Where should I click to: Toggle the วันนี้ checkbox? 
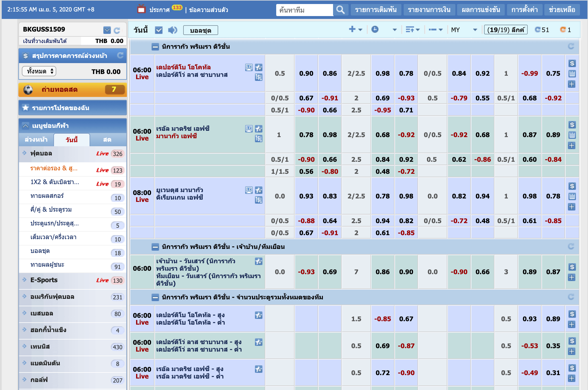pos(159,30)
